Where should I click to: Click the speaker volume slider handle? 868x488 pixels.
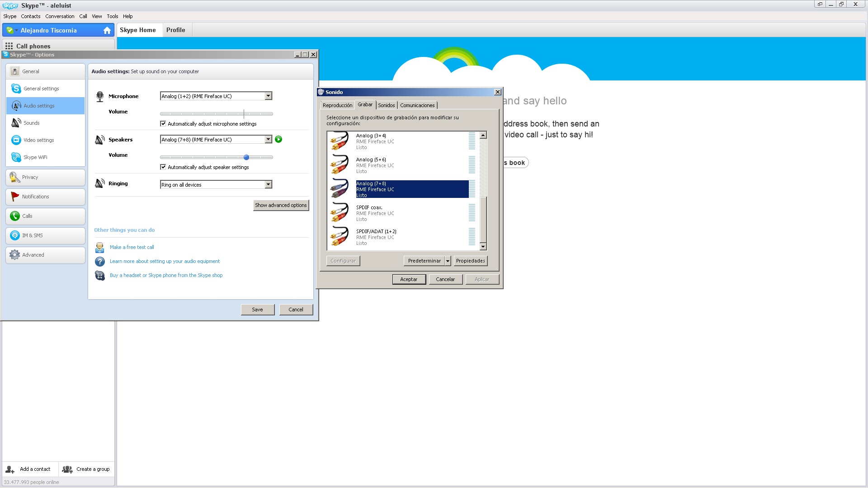(x=246, y=157)
